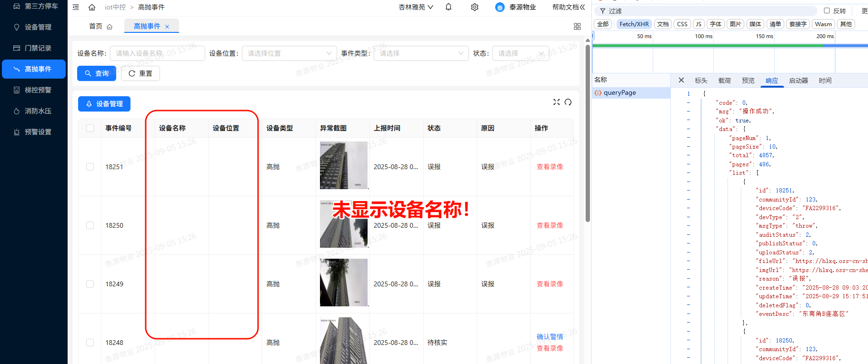Click the 设备名称 input field
This screenshot has width=868, height=364.
point(157,53)
